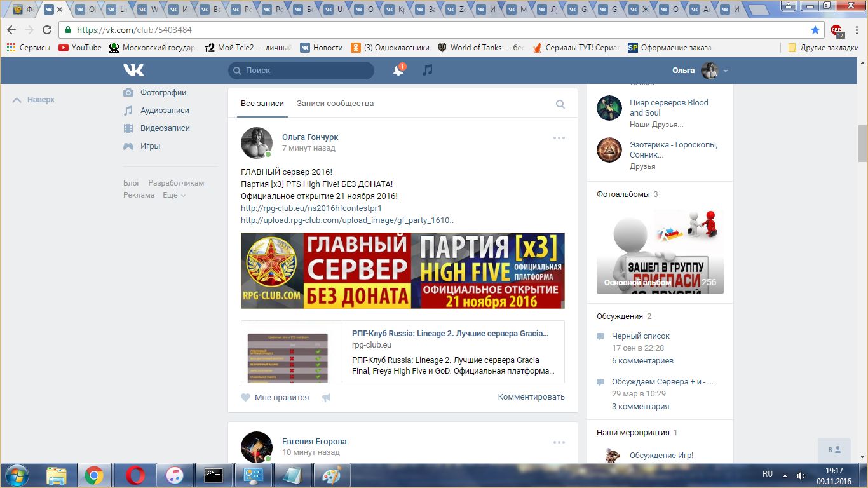Select the Игры menu item

(150, 146)
